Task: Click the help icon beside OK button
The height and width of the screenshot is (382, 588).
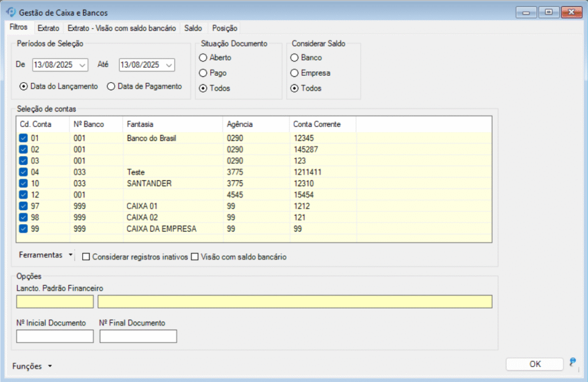Action: [x=572, y=362]
